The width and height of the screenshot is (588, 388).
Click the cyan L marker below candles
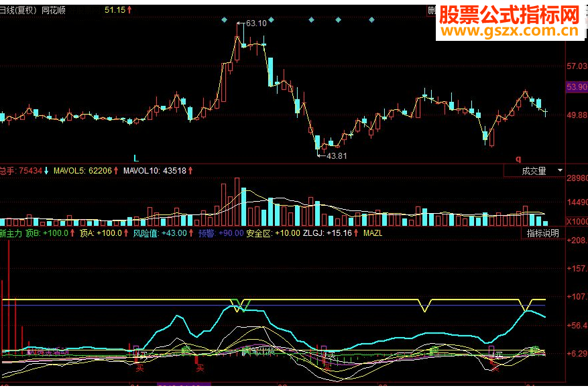136,158
